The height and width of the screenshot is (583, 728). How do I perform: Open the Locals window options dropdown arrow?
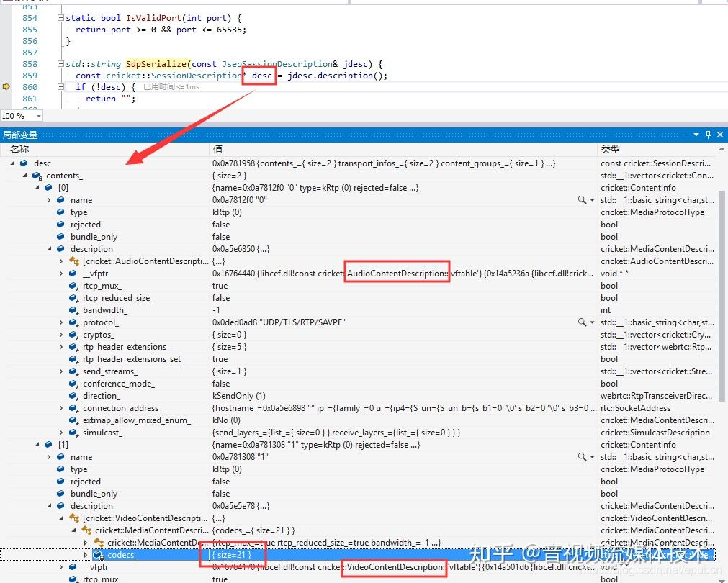pos(696,135)
